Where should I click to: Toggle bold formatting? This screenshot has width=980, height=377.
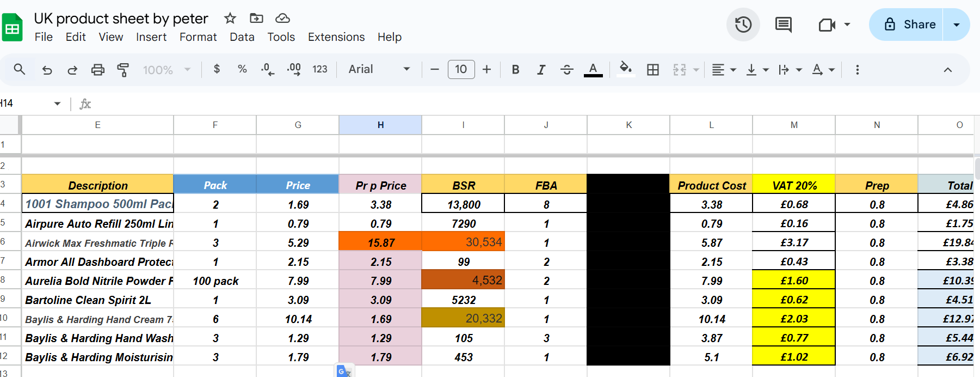coord(515,69)
